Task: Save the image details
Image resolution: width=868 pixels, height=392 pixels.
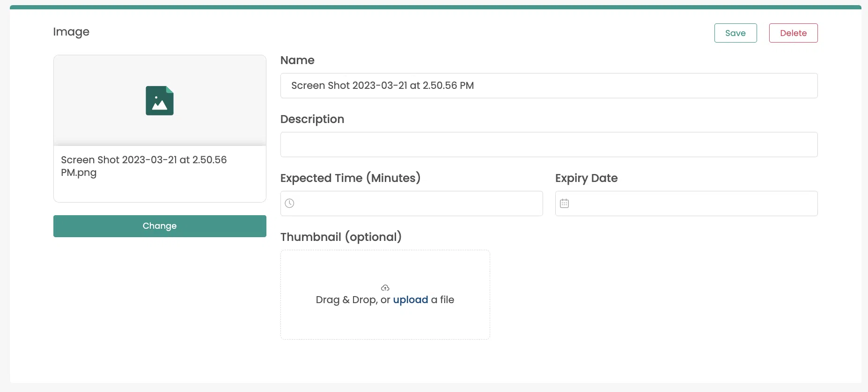Action: tap(735, 33)
